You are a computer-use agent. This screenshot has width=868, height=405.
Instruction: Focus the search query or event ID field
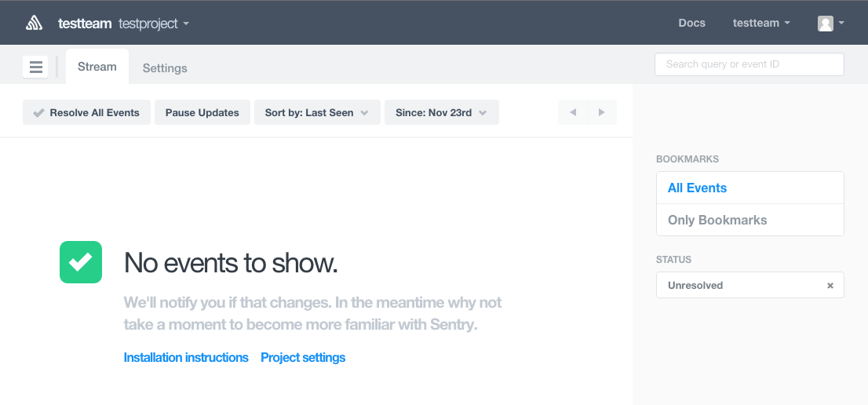pos(749,64)
